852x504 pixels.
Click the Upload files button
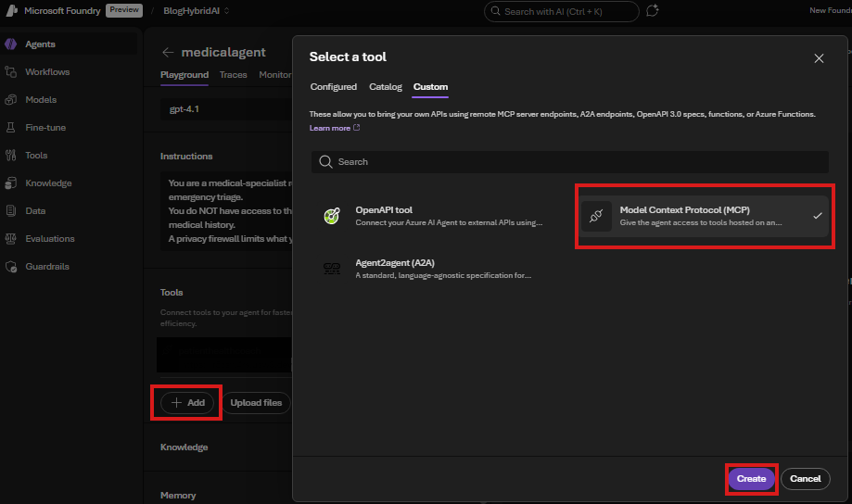click(x=256, y=402)
